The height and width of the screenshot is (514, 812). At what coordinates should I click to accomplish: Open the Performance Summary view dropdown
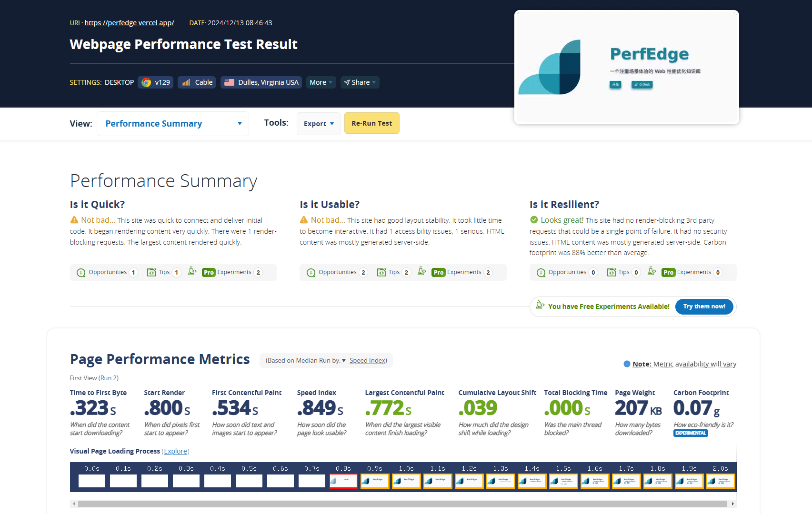173,123
